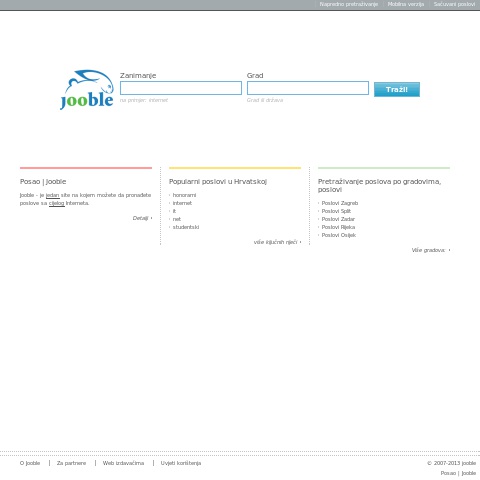Image resolution: width=480 pixels, height=480 pixels.
Task: Click 'Posao | Jooble' footer link
Action: [458, 473]
